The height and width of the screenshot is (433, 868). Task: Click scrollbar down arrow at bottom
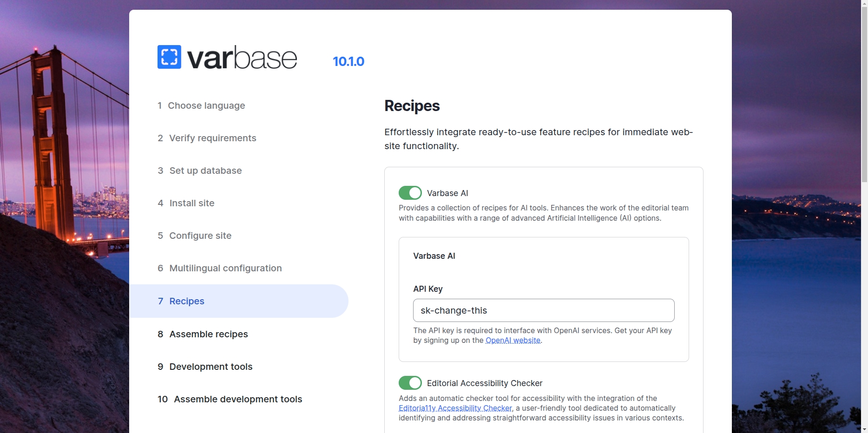point(864,429)
